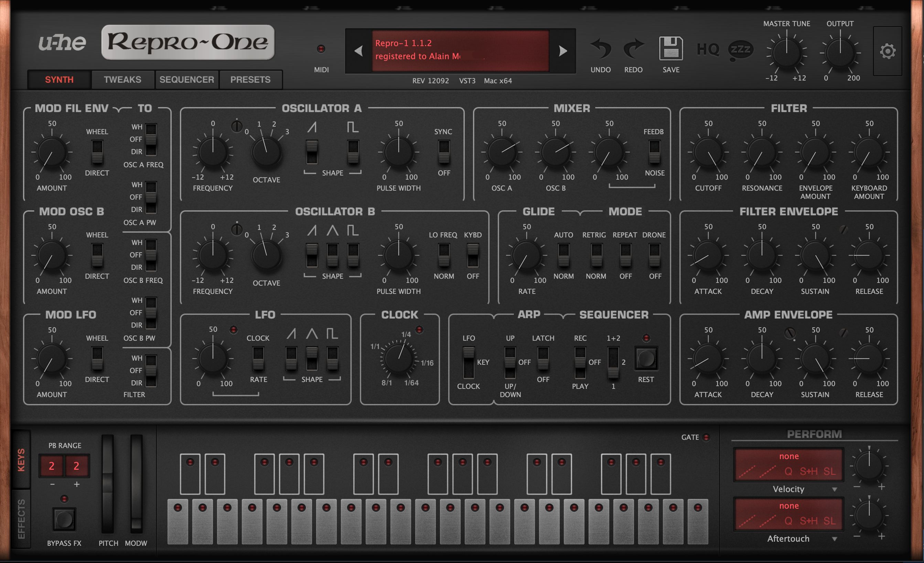Toggle the Mode DRONE switch
Image resolution: width=924 pixels, height=563 pixels.
click(x=654, y=255)
